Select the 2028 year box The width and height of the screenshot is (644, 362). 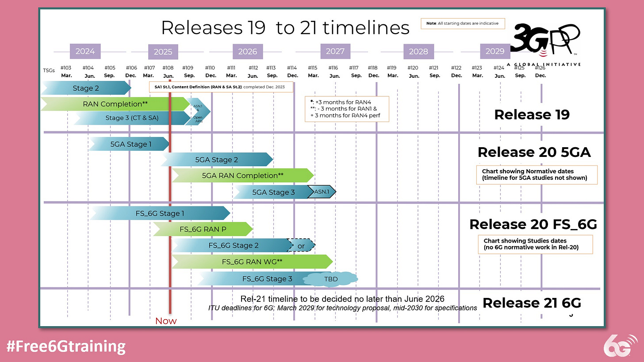click(x=418, y=52)
